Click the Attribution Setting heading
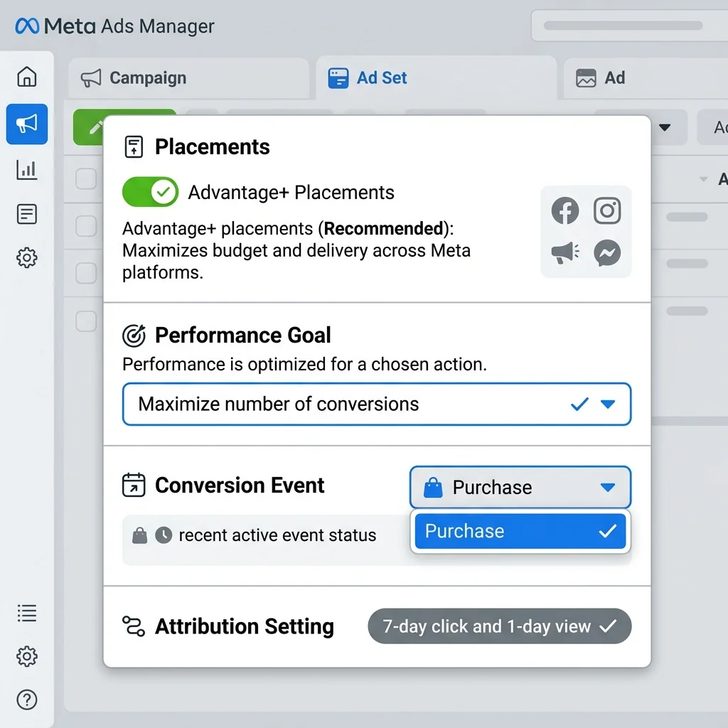The width and height of the screenshot is (728, 728). [x=245, y=626]
